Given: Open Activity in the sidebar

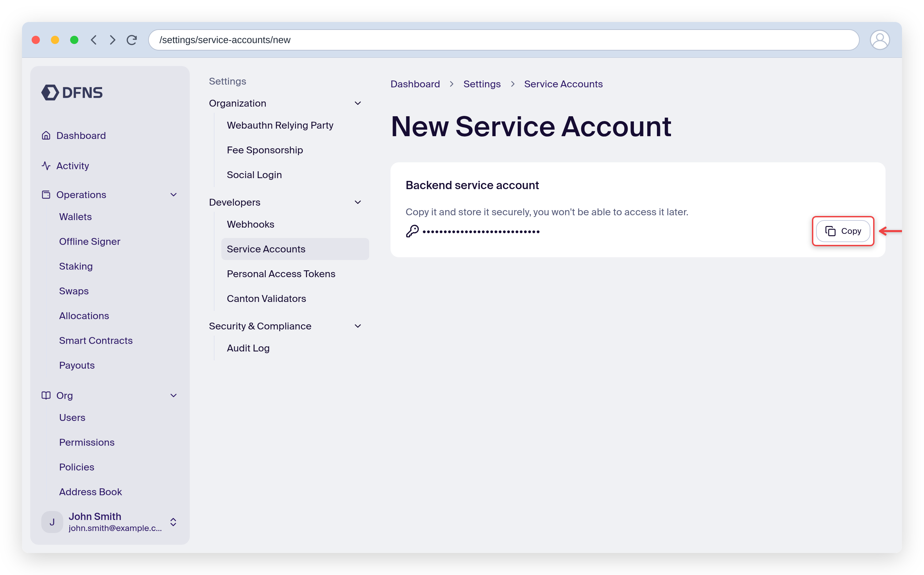Looking at the screenshot, I should [x=73, y=166].
